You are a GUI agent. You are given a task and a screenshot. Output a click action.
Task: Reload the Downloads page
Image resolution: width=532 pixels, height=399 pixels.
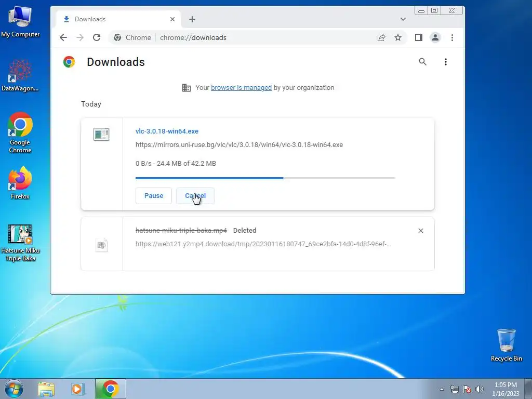(x=97, y=37)
